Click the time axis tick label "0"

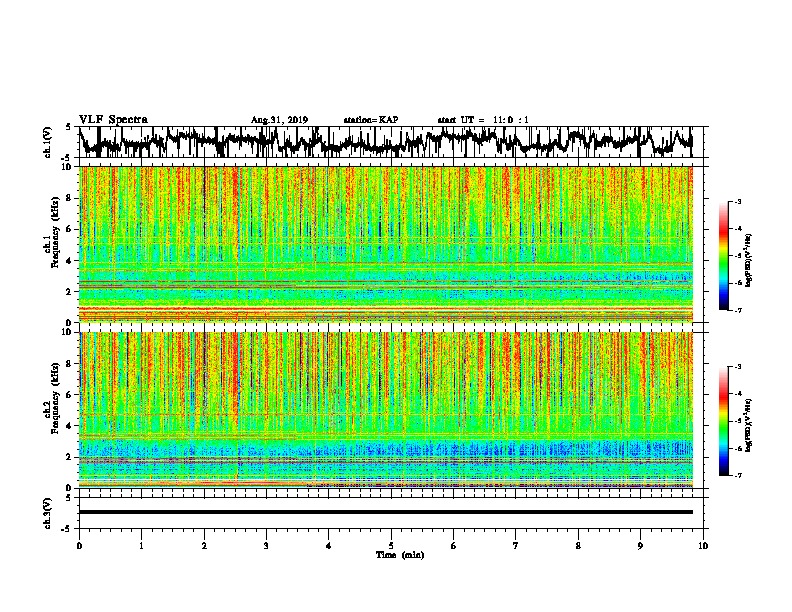(79, 546)
